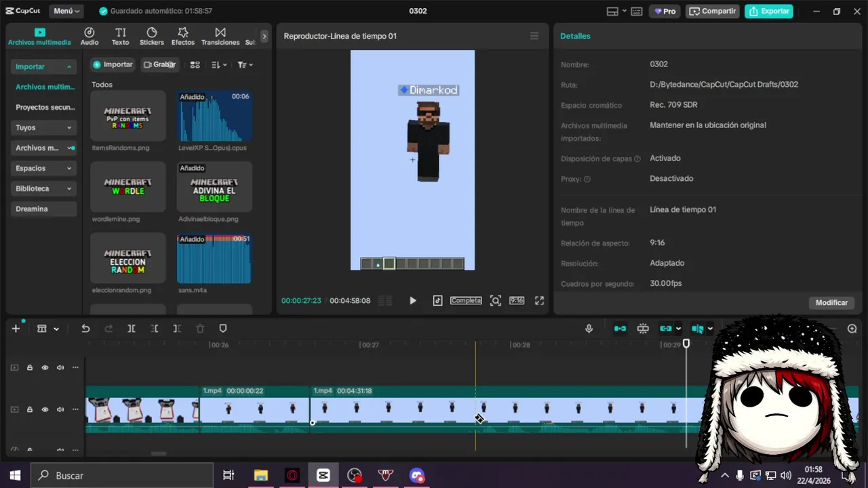Click the Grabar button
This screenshot has height=488, width=868.
click(x=159, y=64)
